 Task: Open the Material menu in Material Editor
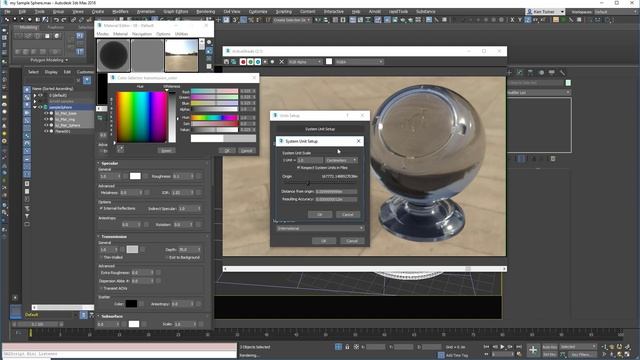point(120,34)
